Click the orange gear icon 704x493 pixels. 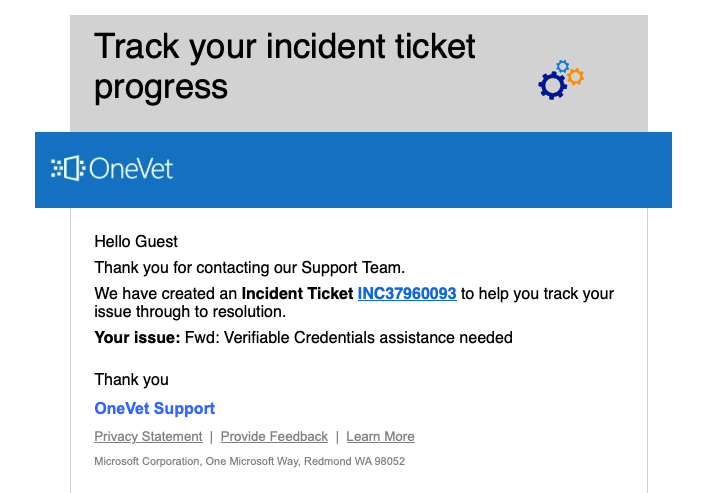click(575, 77)
